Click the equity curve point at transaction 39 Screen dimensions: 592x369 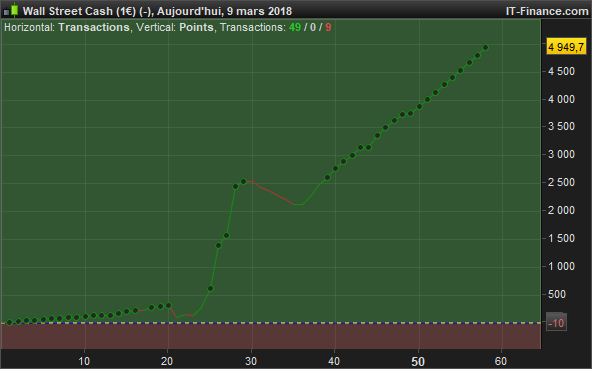pyautogui.click(x=327, y=178)
